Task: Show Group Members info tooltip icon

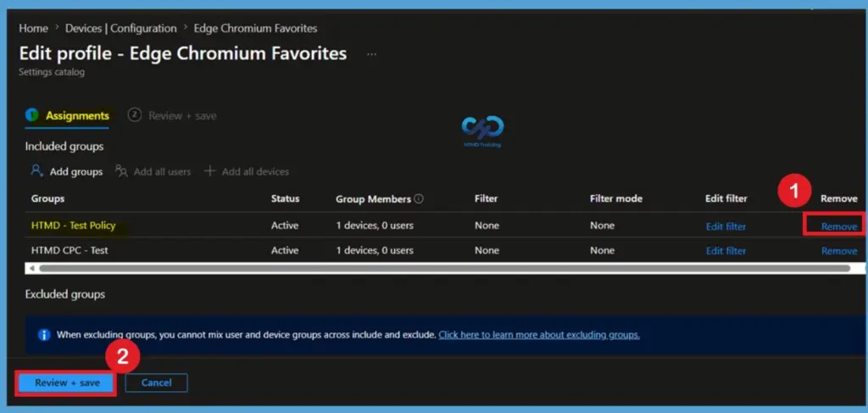Action: 419,198
